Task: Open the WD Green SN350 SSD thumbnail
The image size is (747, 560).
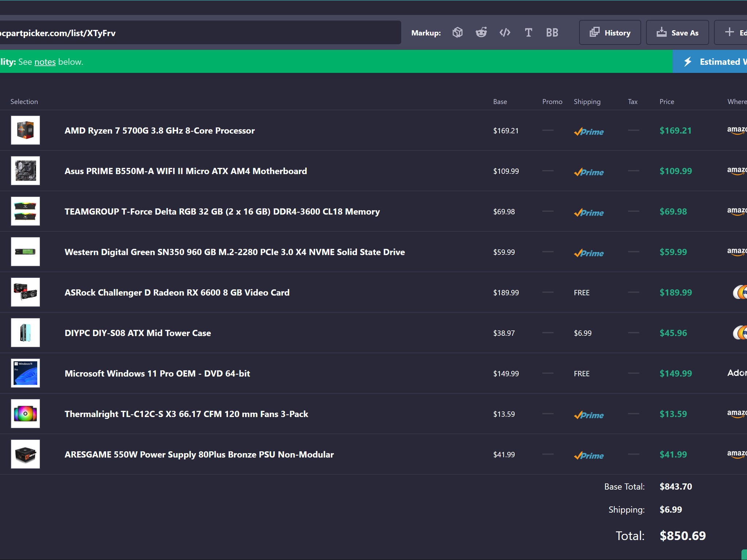Action: [25, 252]
